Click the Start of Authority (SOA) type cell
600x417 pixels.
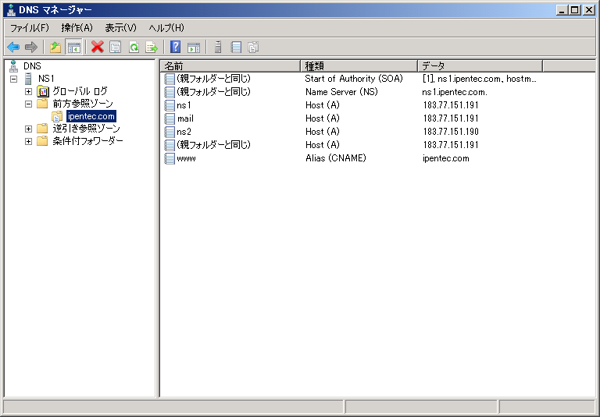(354, 79)
